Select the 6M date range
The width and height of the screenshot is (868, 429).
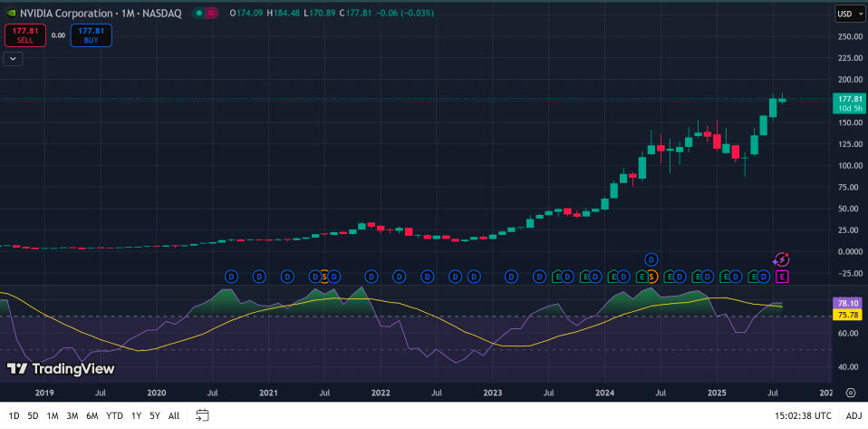[x=92, y=415]
